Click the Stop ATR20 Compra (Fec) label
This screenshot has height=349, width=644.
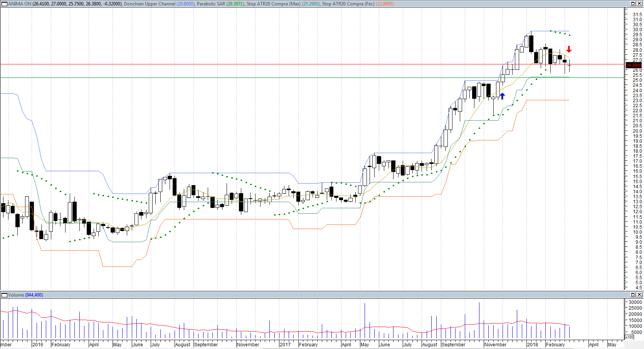coord(348,4)
